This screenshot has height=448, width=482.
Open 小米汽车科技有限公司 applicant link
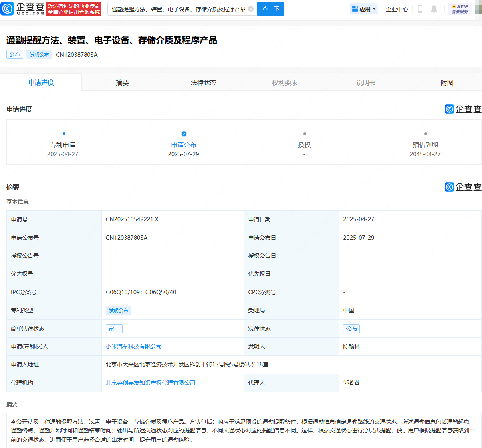coord(134,346)
